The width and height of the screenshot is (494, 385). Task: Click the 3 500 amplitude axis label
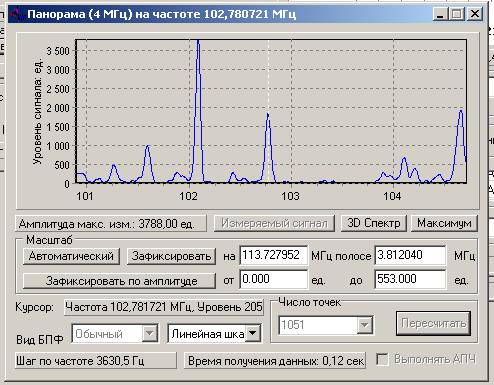click(x=58, y=51)
